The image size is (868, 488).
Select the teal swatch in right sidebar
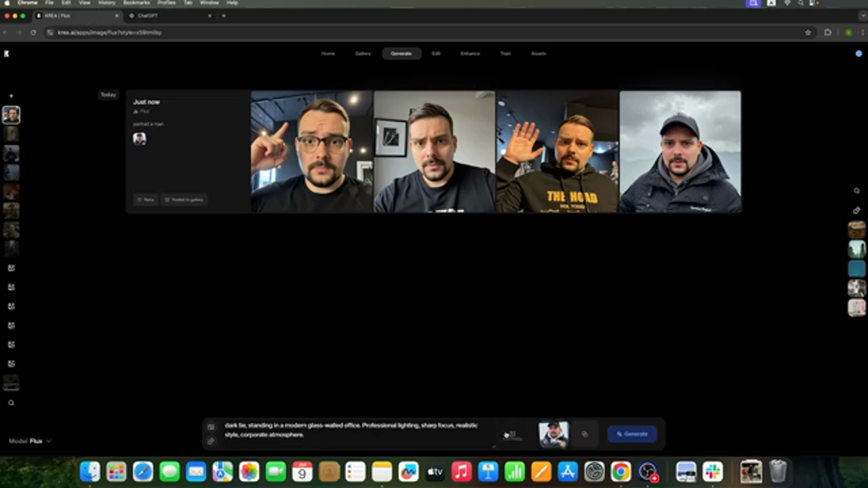click(x=857, y=268)
